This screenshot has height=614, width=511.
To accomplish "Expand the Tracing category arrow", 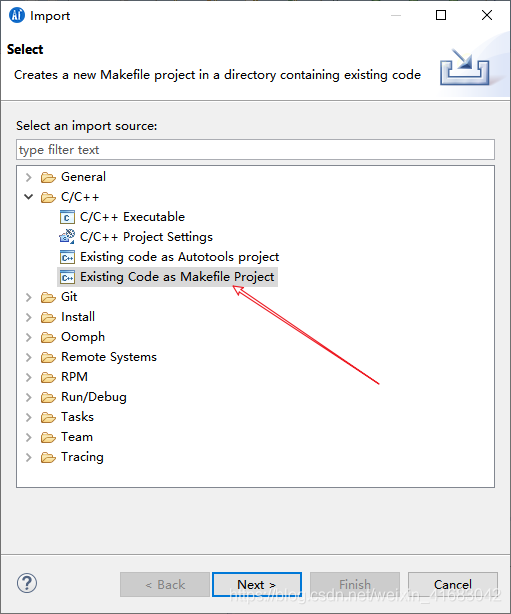I will coord(29,457).
